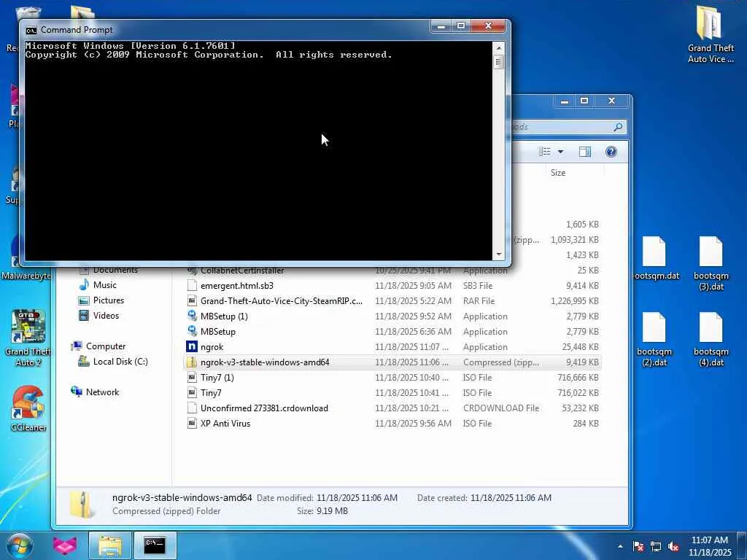
Task: Select the MBSetup application without a number
Action: pos(392,332)
